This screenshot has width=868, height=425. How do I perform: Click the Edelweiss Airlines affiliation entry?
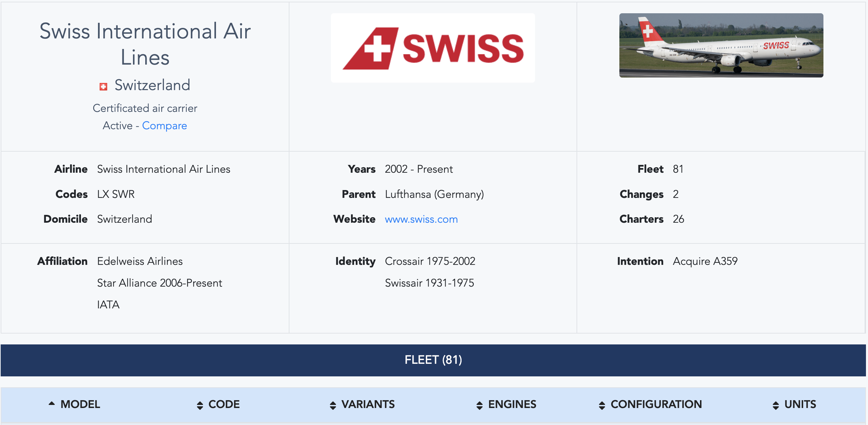140,261
